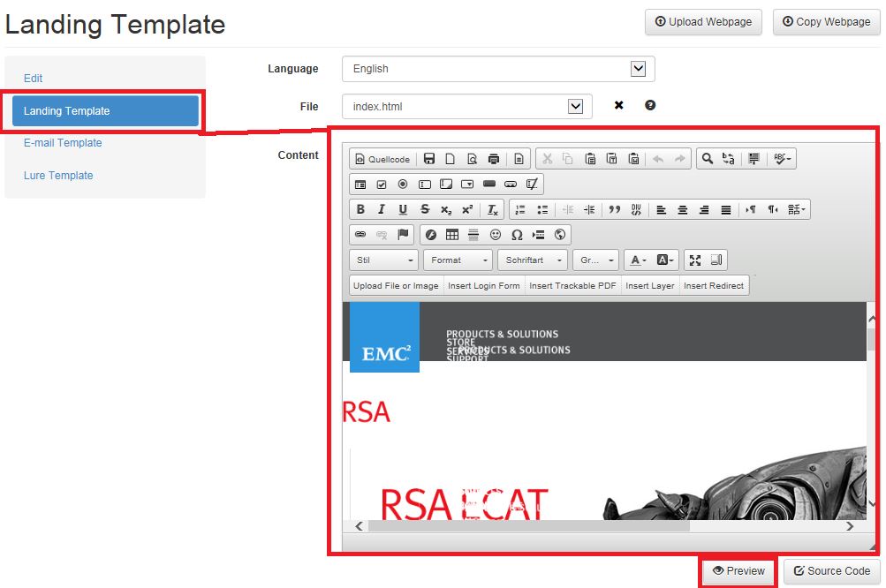
Task: Open the Stil styles dropdown
Action: tap(384, 260)
